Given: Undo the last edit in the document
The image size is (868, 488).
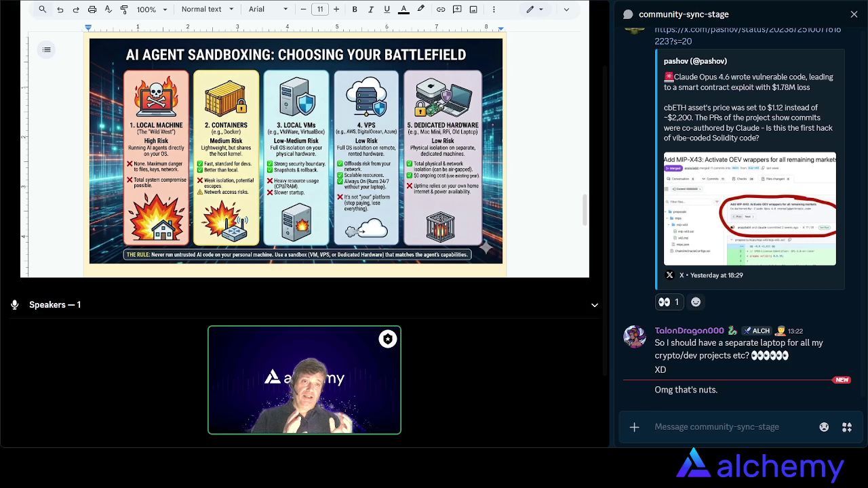Looking at the screenshot, I should 60,9.
